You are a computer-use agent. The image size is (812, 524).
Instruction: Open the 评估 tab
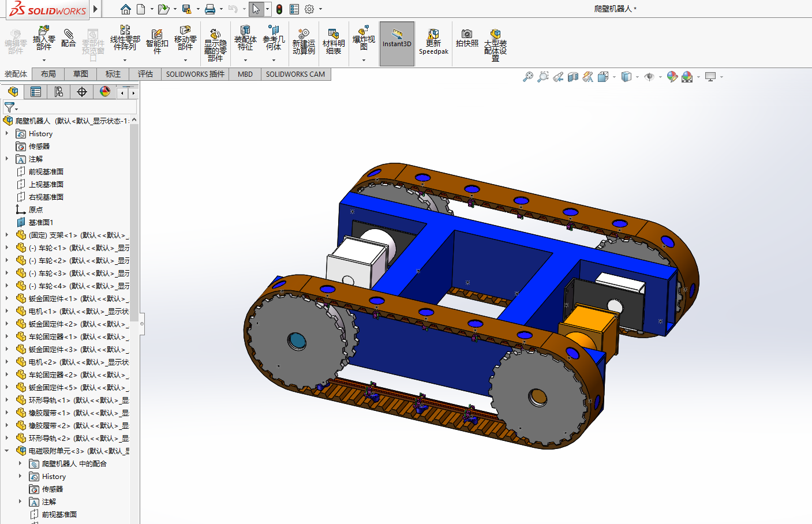coord(145,74)
